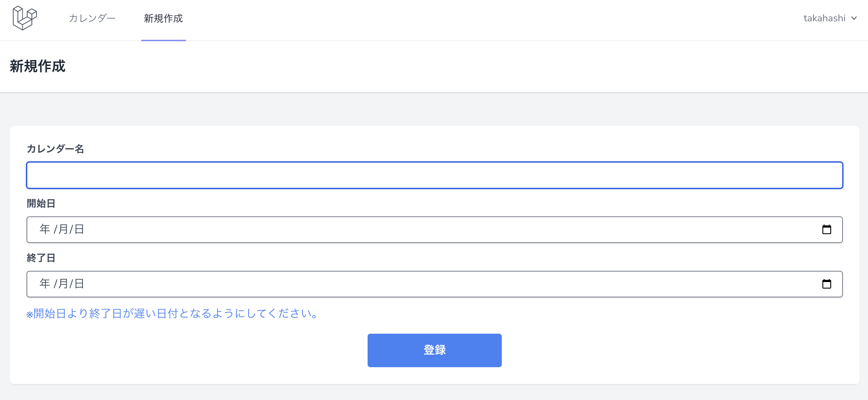Click the 新規作成 page heading
868x400 pixels.
(37, 66)
